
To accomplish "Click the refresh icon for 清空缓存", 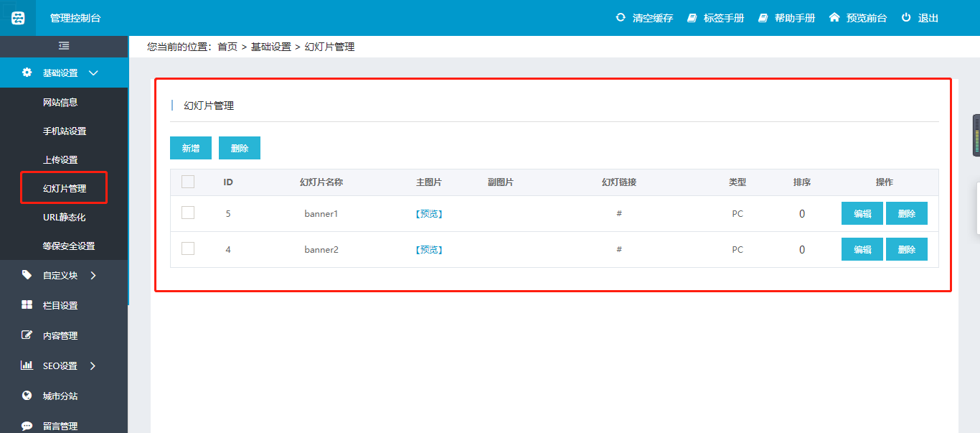I will tap(621, 17).
